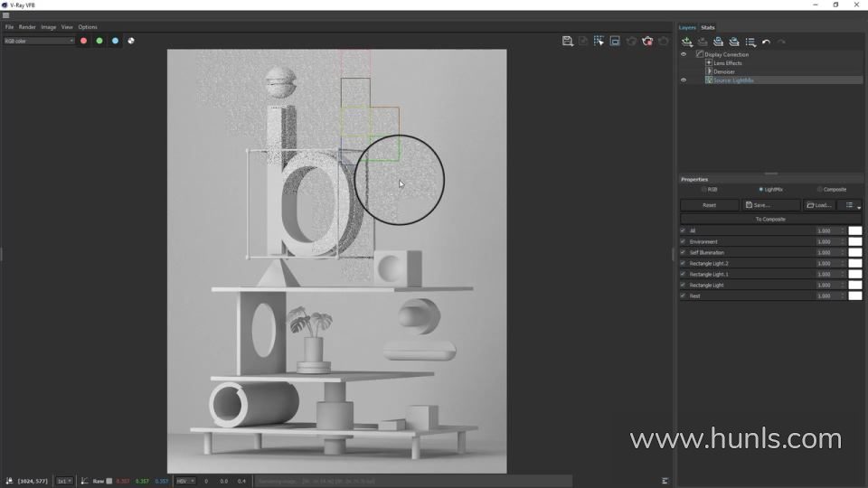Viewport: 868px width, 488px height.
Task: Click the status bar expand icon at right
Action: 665,481
